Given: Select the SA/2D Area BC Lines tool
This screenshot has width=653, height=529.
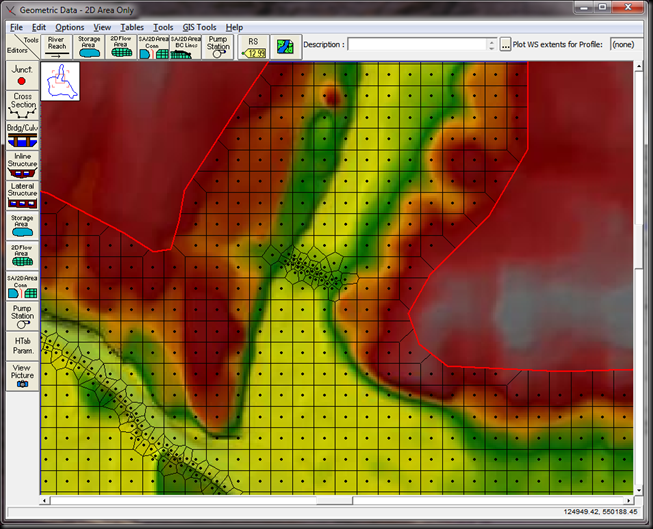Looking at the screenshot, I should click(185, 47).
